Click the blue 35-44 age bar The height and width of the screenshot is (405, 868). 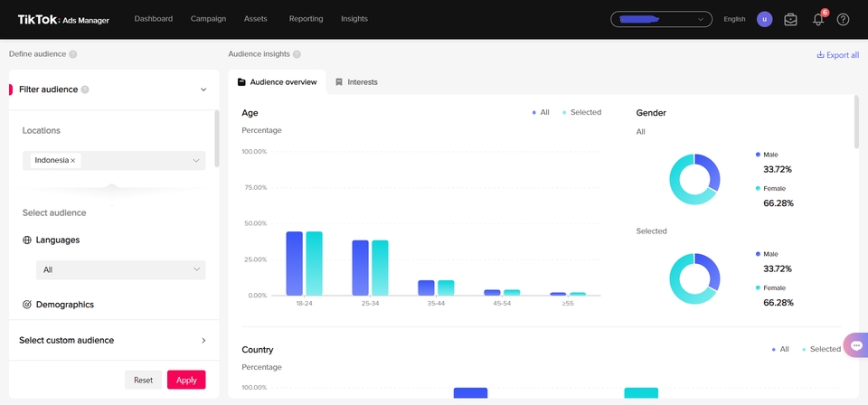426,287
